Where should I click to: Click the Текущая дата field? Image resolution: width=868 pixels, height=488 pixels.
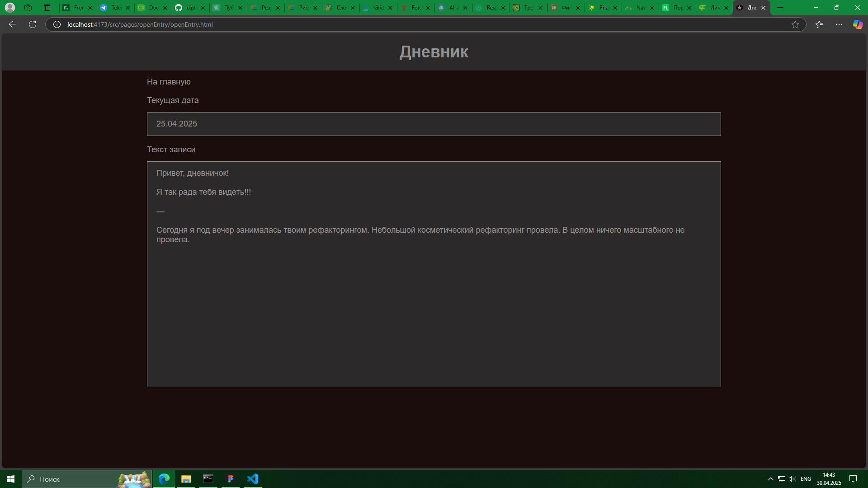point(434,124)
